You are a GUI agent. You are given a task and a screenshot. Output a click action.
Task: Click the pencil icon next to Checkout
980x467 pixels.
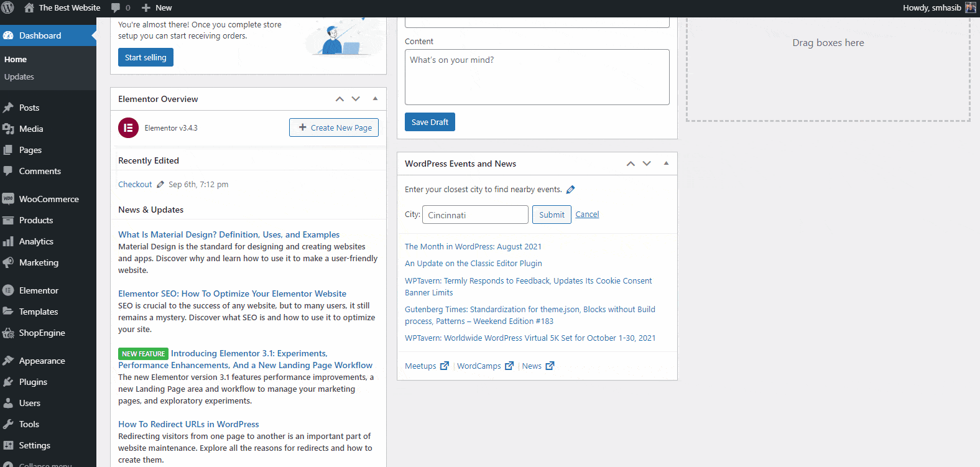160,185
